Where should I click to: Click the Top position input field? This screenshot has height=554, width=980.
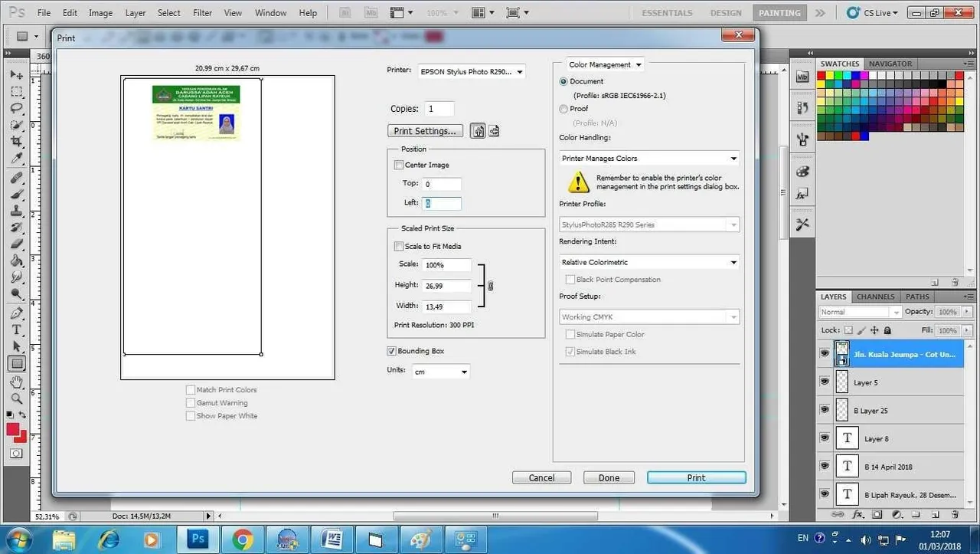[x=442, y=184]
